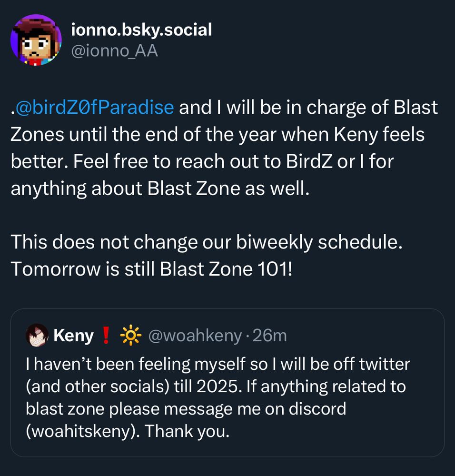Click the 26m timestamp on quoted post
Viewport: 455px width, 476px height.
[269, 336]
